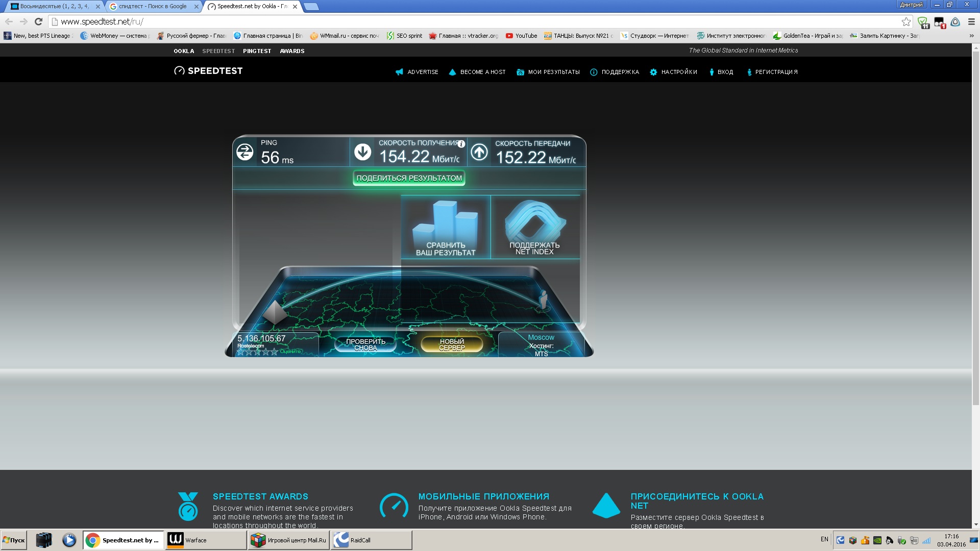Click the user figure marker on map
980x551 pixels.
[543, 300]
